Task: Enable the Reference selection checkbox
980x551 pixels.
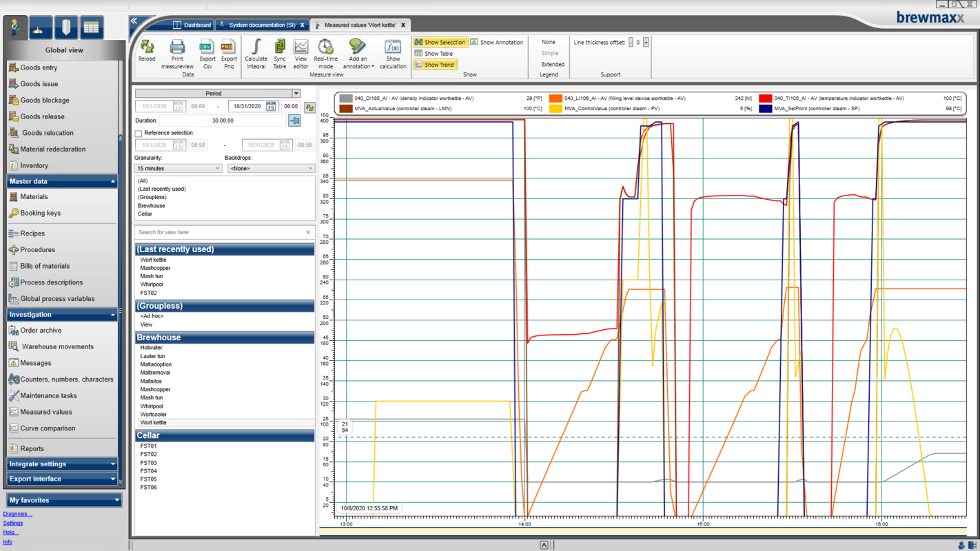Action: [139, 134]
